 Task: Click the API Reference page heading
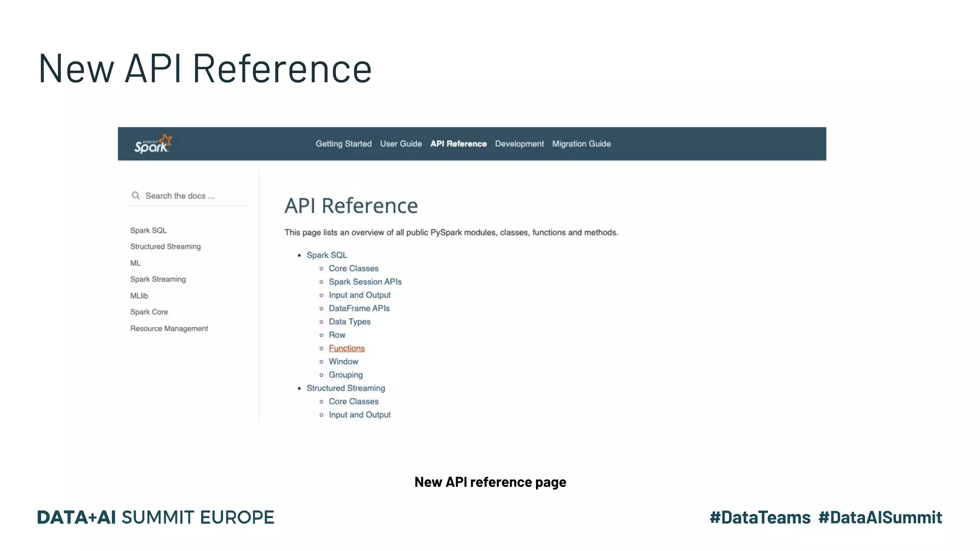point(351,206)
